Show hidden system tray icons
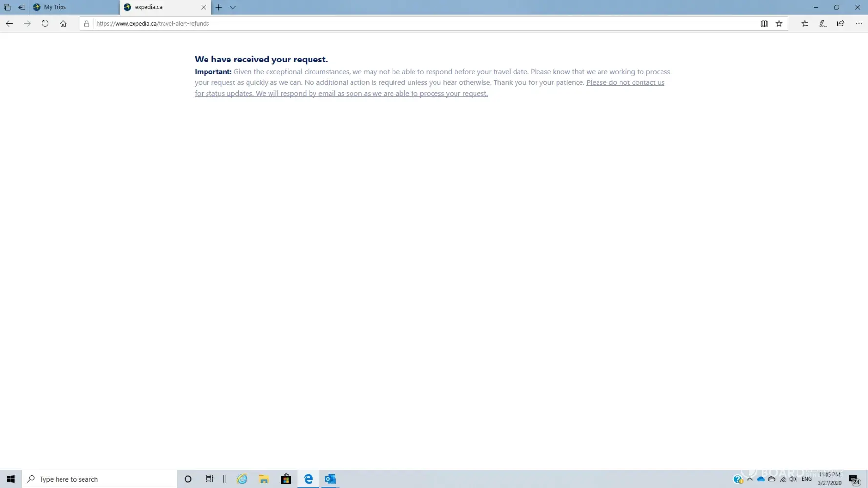The width and height of the screenshot is (868, 488). click(x=750, y=479)
